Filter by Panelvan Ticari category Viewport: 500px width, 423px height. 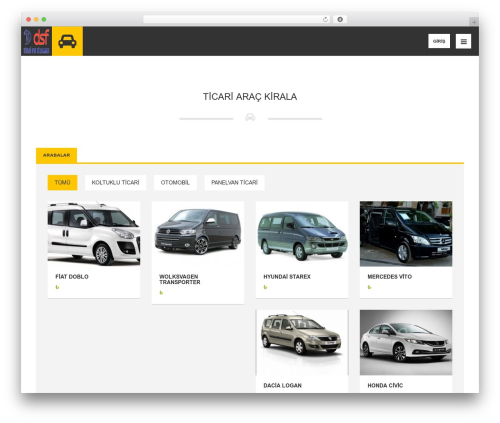tap(234, 182)
